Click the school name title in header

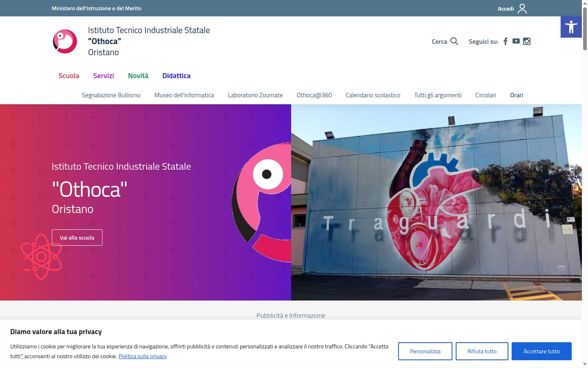click(149, 41)
